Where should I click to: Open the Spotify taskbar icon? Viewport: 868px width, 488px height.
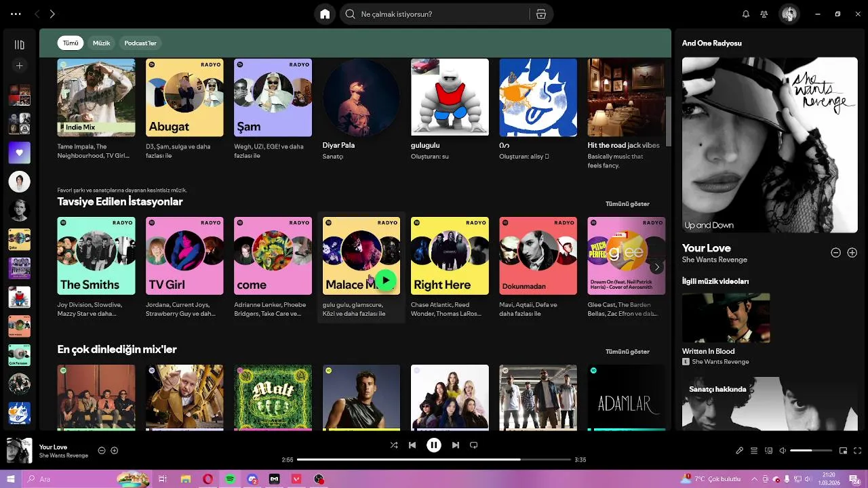tap(230, 479)
